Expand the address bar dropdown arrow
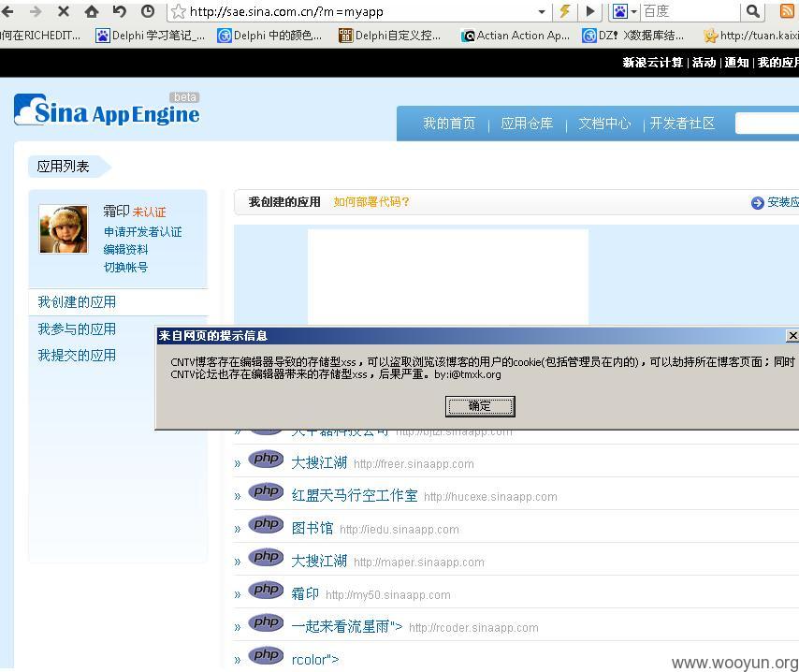 tap(542, 11)
